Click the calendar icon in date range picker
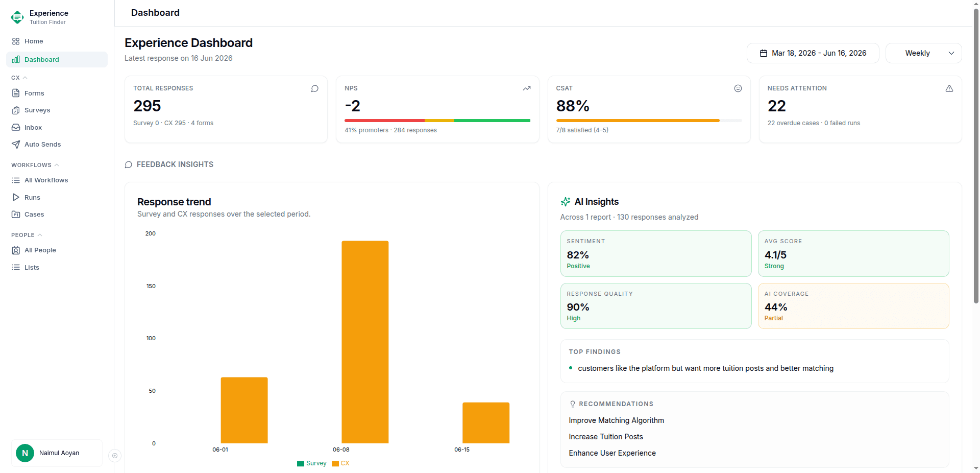 click(764, 53)
